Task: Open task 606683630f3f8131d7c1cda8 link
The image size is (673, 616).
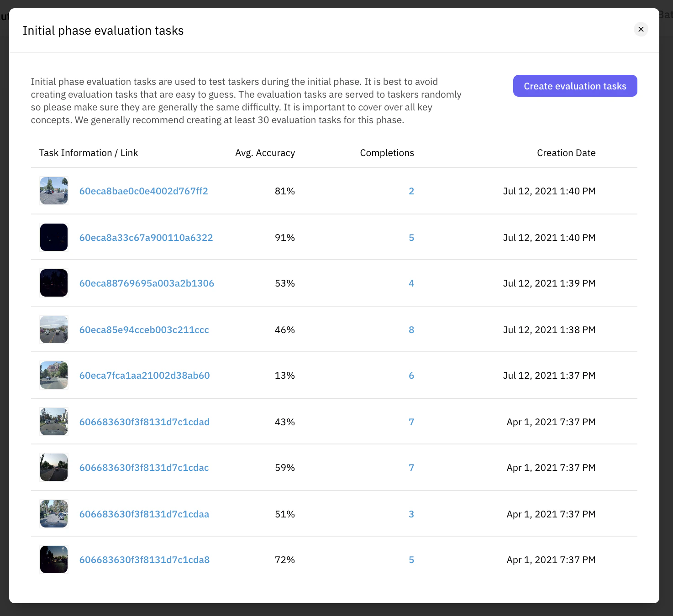Action: pyautogui.click(x=145, y=560)
